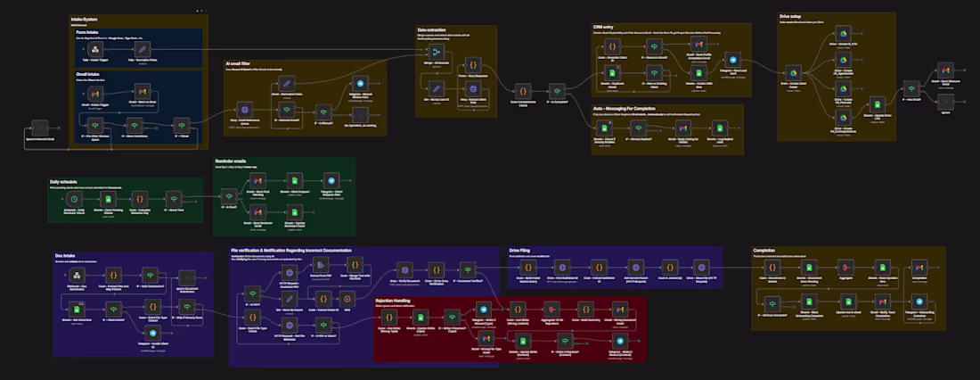
Task: Select the Aggregator Rejections node
Action: (x=551, y=308)
